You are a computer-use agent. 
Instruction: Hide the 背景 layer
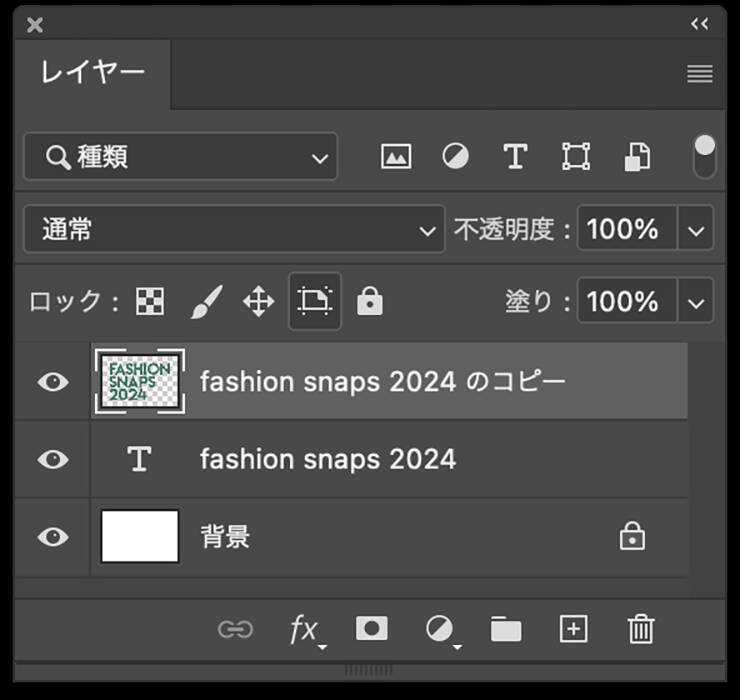pos(53,537)
